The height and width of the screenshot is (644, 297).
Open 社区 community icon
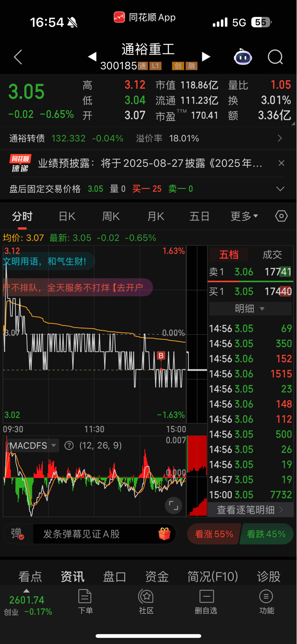(x=146, y=602)
